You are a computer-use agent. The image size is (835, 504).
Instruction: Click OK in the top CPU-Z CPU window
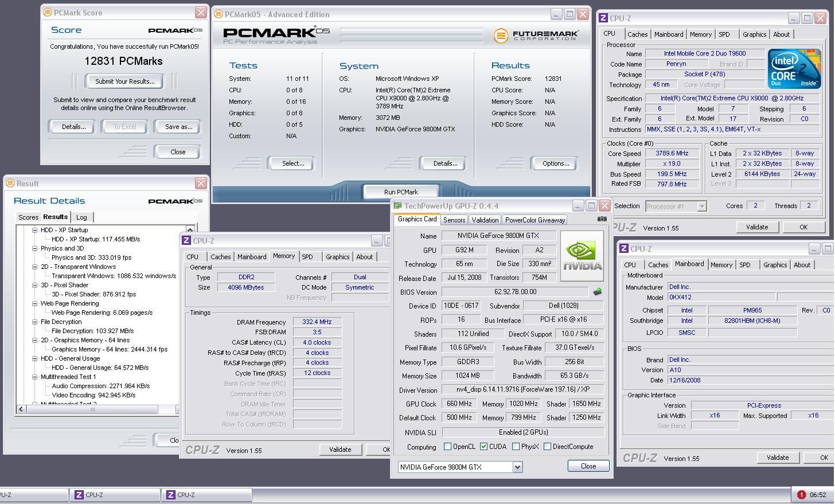pyautogui.click(x=803, y=227)
